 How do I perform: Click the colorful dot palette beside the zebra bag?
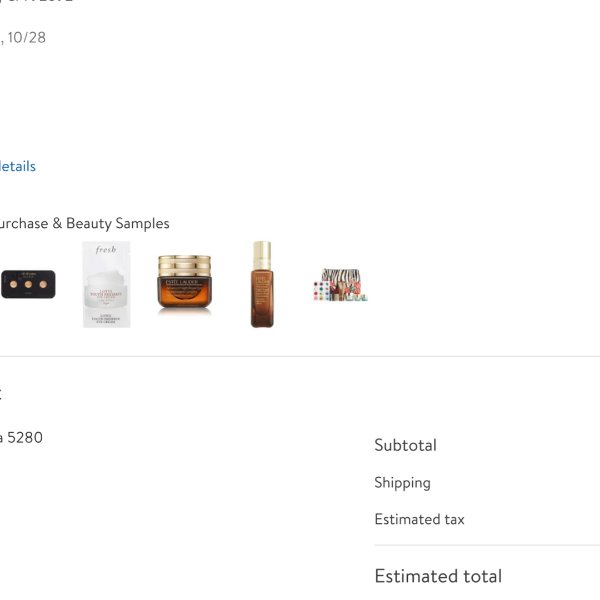[x=321, y=291]
